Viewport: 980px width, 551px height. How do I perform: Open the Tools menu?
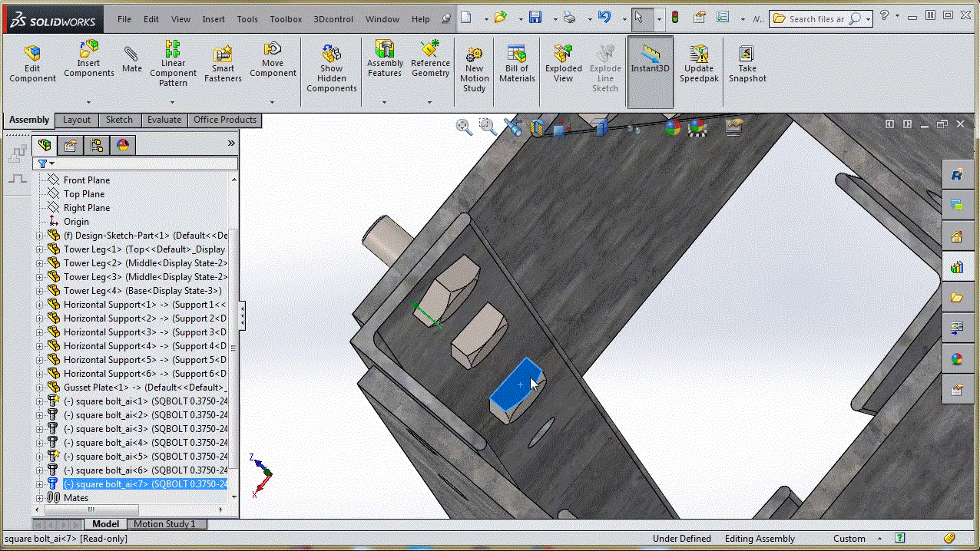tap(247, 19)
